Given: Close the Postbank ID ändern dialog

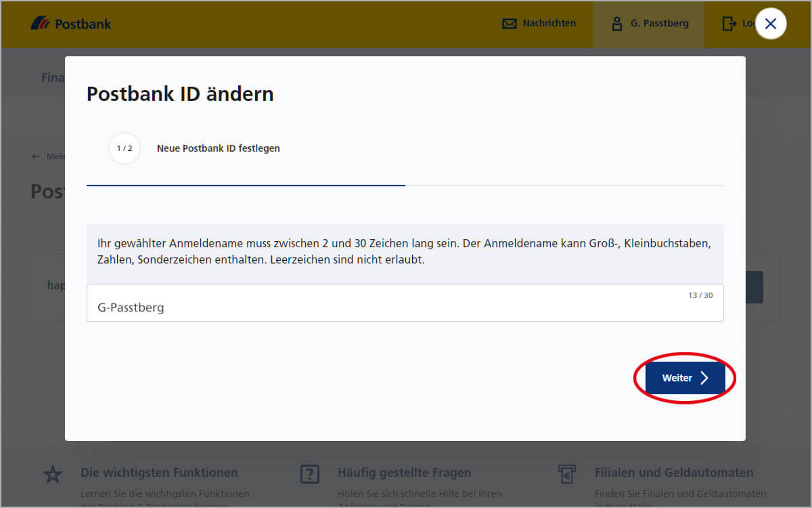Looking at the screenshot, I should tap(770, 24).
